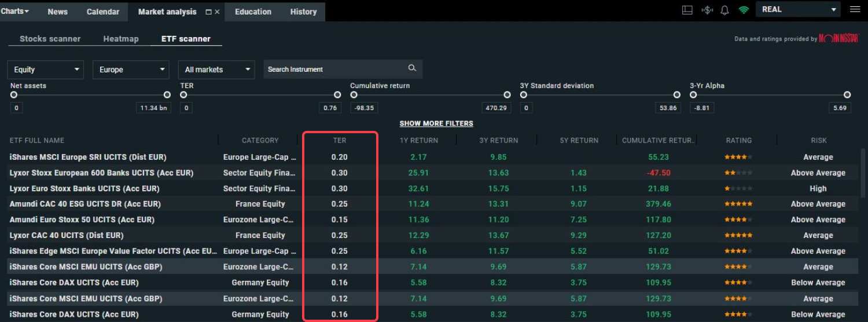Expand the Equity asset class dropdown
This screenshot has height=322, width=868.
[x=45, y=69]
